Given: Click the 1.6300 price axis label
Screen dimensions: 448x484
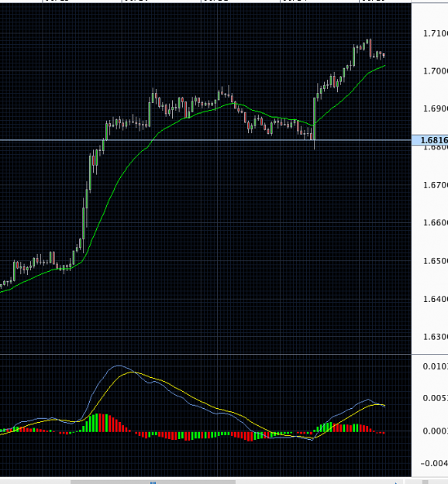Looking at the screenshot, I should [436, 336].
